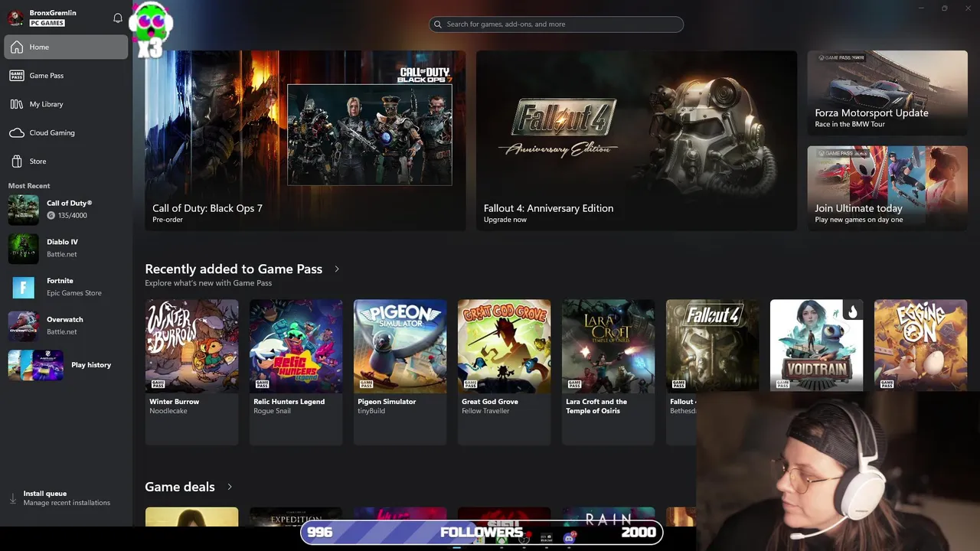Open Discord from the Windows taskbar
This screenshot has width=980, height=551.
tap(569, 539)
